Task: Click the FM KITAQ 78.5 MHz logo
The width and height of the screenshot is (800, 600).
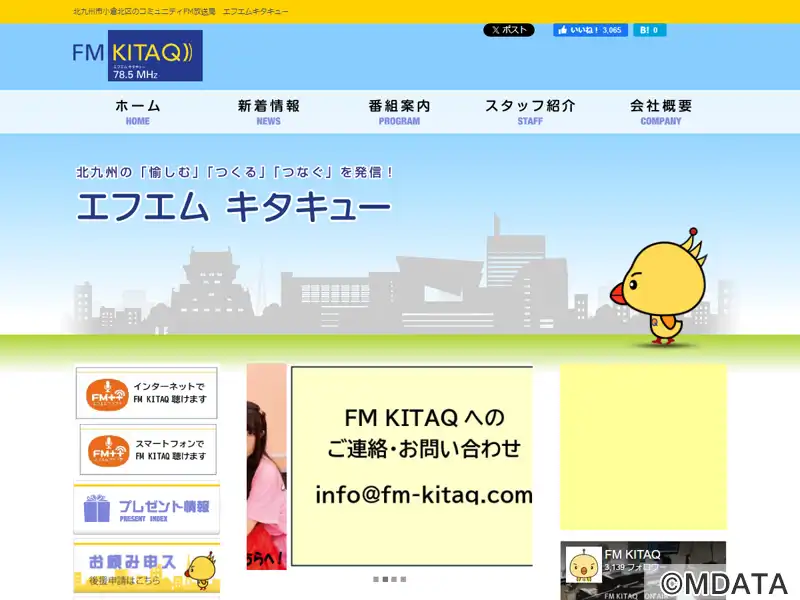Action: point(137,56)
